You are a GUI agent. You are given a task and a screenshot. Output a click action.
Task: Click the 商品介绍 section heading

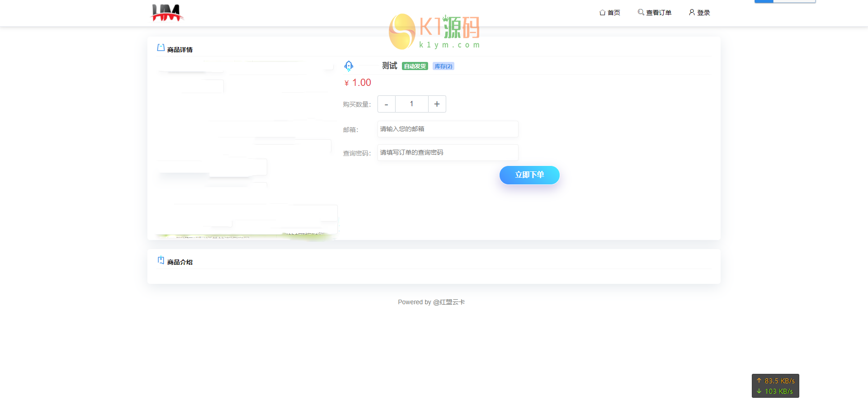click(180, 262)
